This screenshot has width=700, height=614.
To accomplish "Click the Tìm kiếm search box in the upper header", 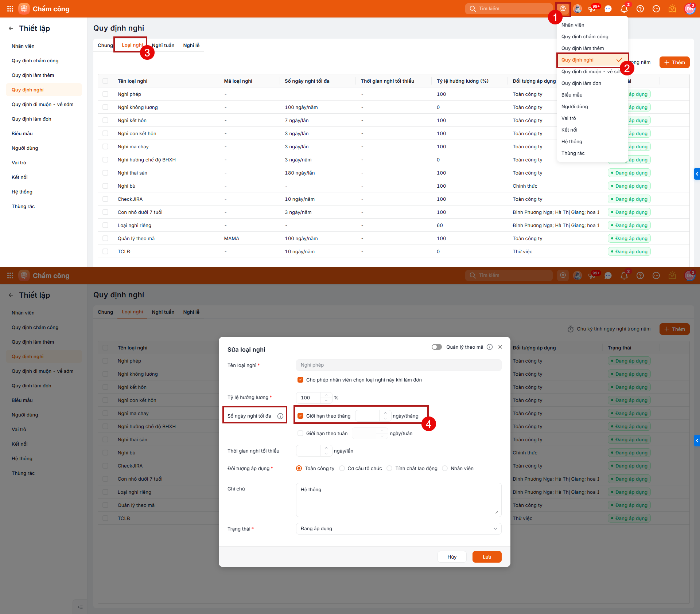I will pos(509,9).
